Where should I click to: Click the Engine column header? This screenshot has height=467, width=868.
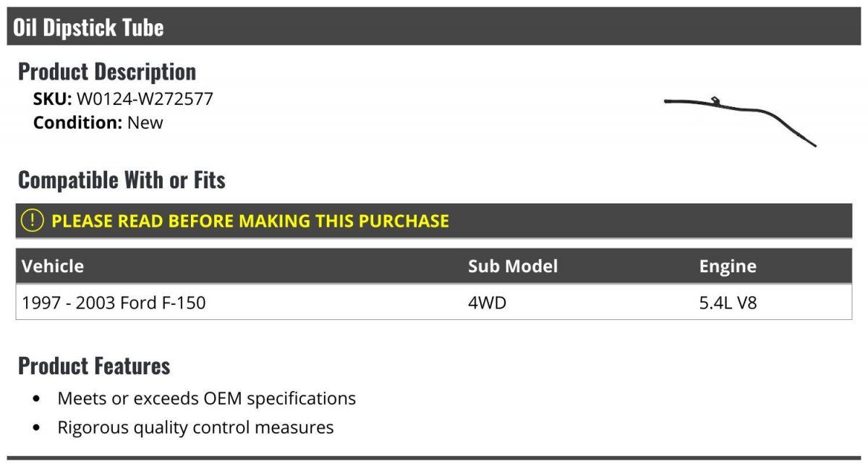coord(728,266)
